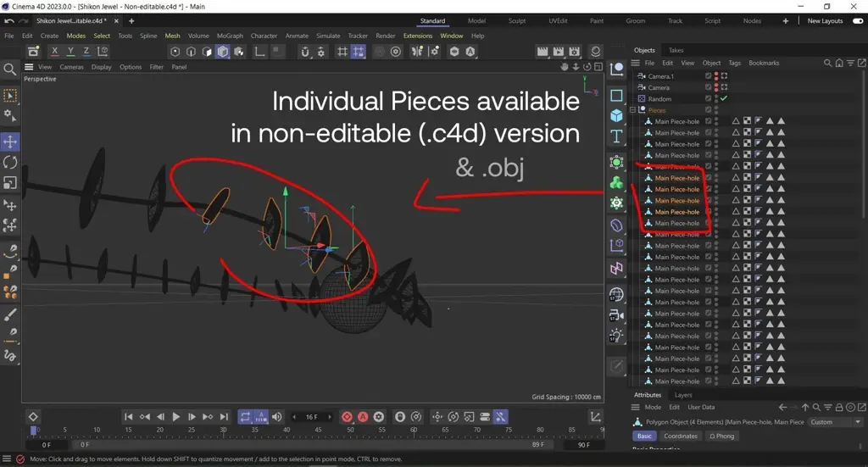Toggle Z axis lock

coord(86,52)
